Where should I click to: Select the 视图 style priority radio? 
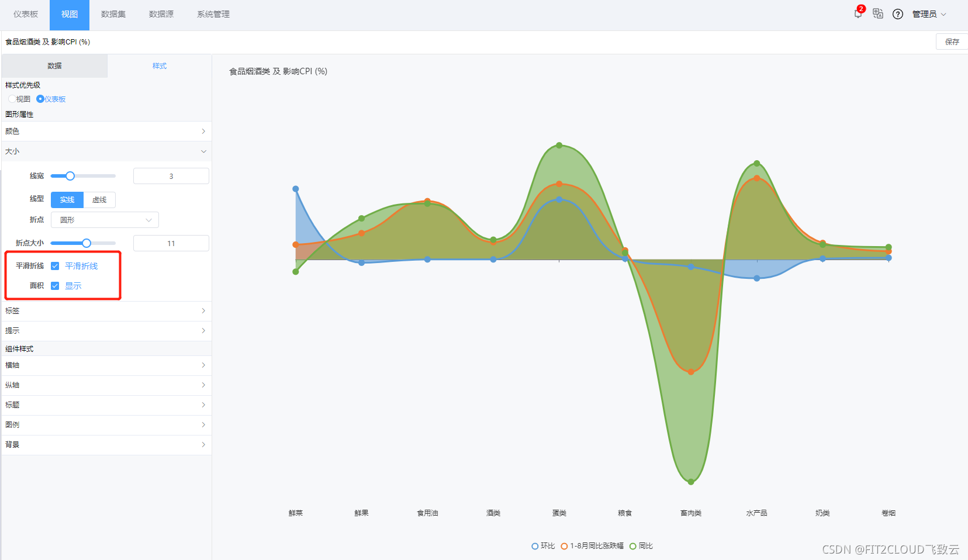tap(12, 99)
